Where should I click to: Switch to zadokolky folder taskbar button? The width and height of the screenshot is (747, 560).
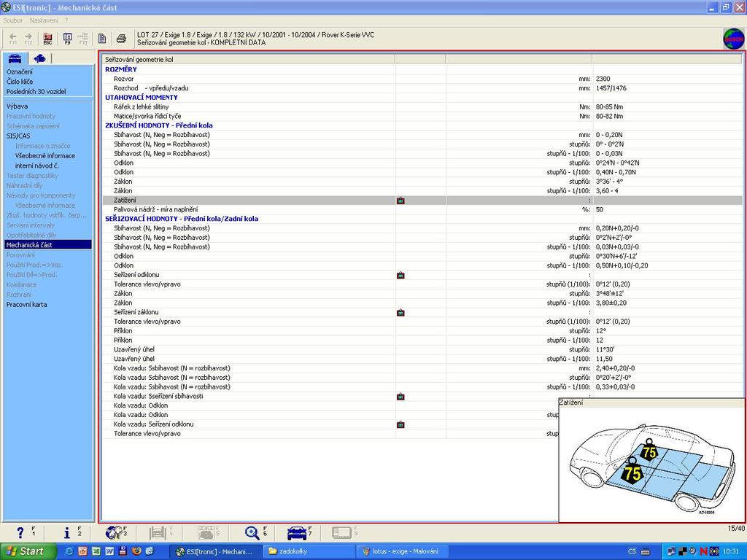[x=308, y=551]
